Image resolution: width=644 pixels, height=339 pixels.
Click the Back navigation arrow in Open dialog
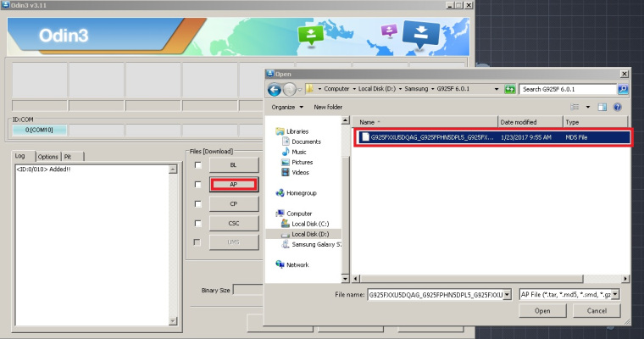(275, 89)
